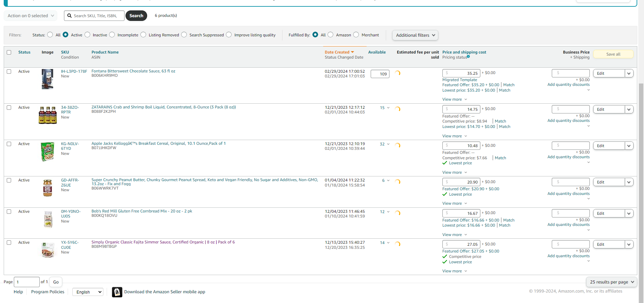
Task: Expand View more for Simply Organic pricing
Action: [x=455, y=271]
